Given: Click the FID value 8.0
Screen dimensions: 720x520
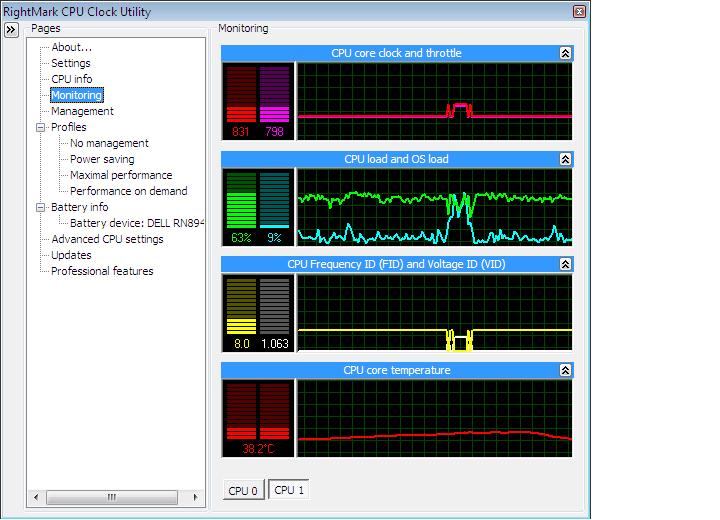Looking at the screenshot, I should click(242, 344).
